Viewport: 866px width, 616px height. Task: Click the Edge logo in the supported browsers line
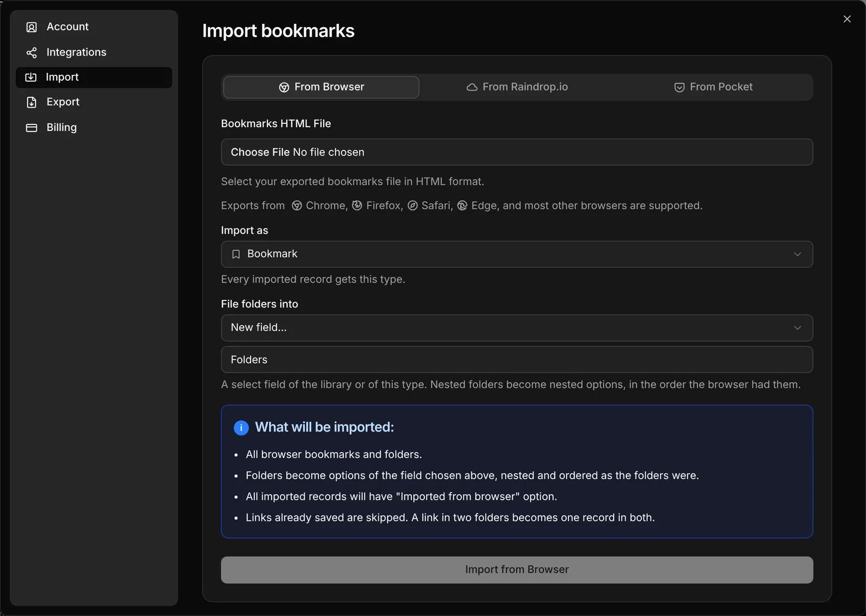pos(462,206)
